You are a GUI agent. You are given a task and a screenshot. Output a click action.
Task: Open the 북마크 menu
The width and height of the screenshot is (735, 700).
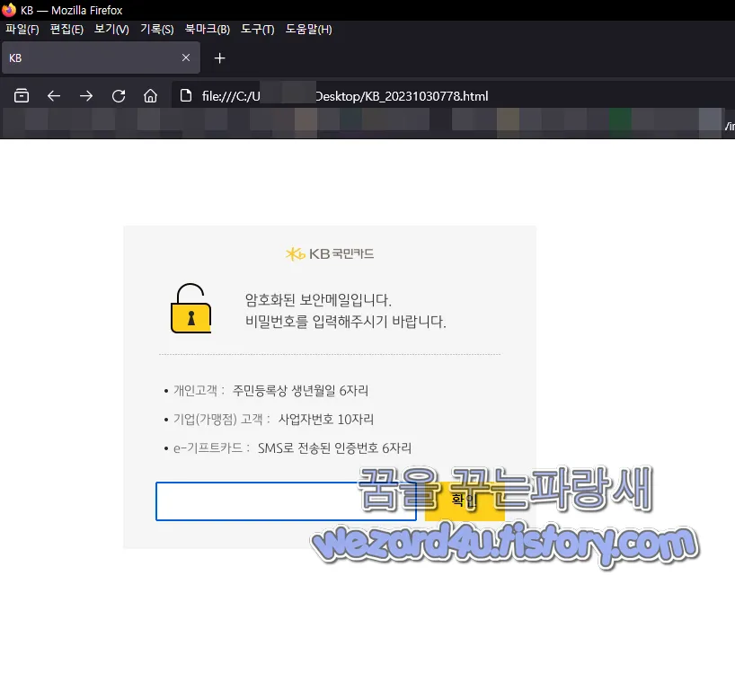[x=207, y=29]
